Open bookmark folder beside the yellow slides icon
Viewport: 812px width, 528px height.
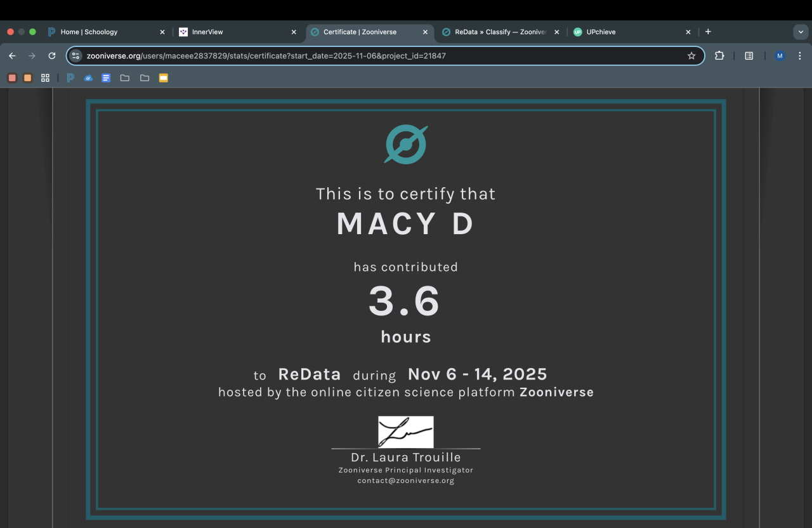point(145,78)
